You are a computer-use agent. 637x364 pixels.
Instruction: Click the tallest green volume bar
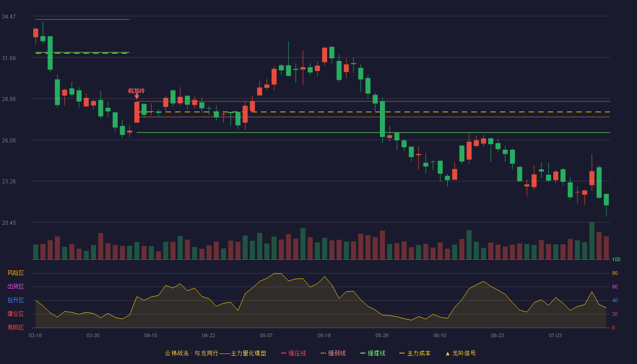[592, 241]
